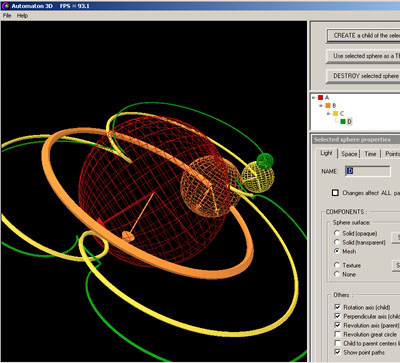The height and width of the screenshot is (363, 400).
Task: Collapse sphere A tree node
Action: pyautogui.click(x=314, y=98)
